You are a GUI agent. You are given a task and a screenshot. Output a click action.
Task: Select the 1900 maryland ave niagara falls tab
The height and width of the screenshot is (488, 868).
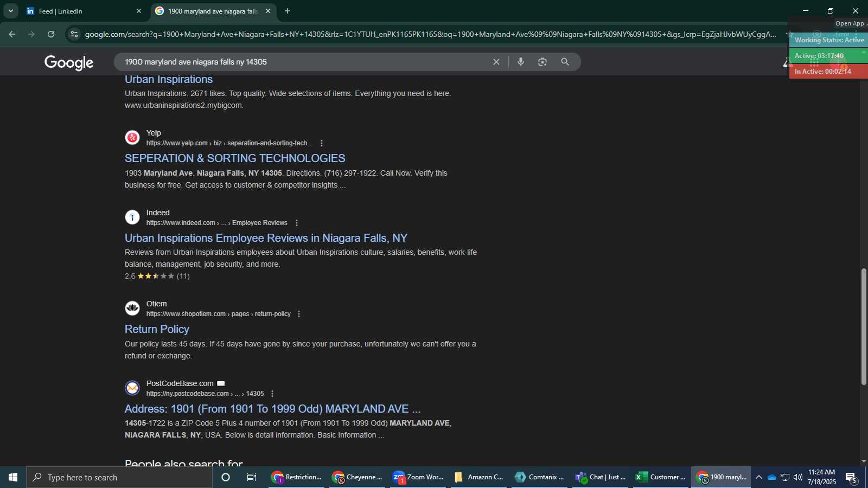(213, 11)
